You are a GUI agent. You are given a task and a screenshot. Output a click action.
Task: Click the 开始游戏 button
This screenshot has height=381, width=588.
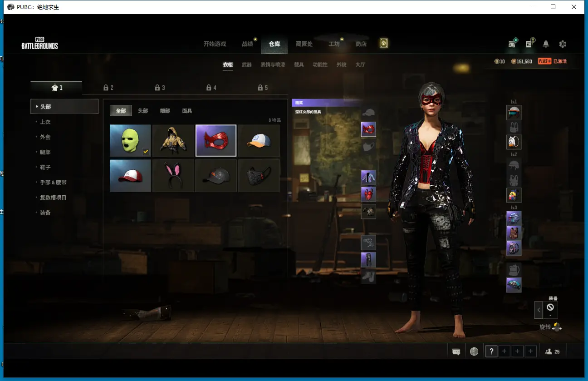215,44
